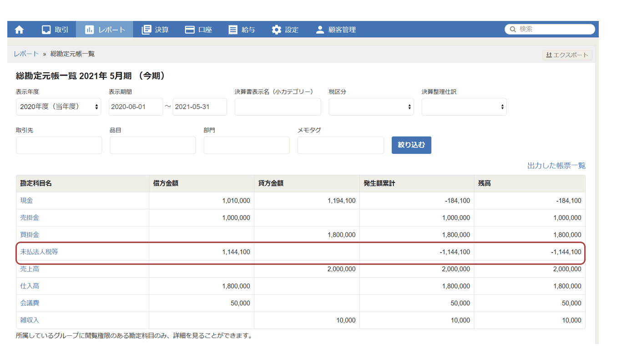This screenshot has width=637, height=364.
Task: Open the 顧客管理 menu
Action: coord(336,30)
